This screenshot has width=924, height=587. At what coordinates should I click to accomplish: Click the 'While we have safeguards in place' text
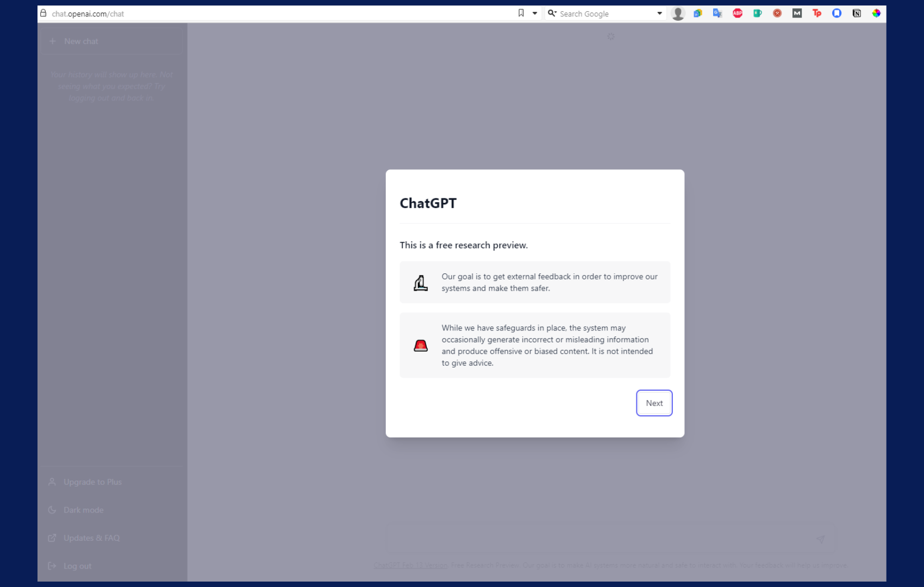pyautogui.click(x=547, y=345)
